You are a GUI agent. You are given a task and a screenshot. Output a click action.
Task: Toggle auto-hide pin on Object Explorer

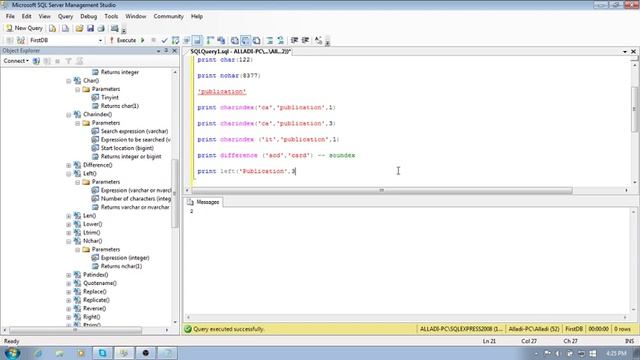click(x=166, y=51)
